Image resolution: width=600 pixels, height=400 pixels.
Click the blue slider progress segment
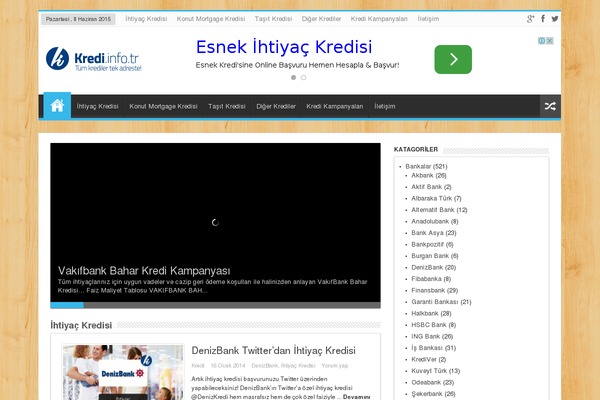click(x=67, y=305)
